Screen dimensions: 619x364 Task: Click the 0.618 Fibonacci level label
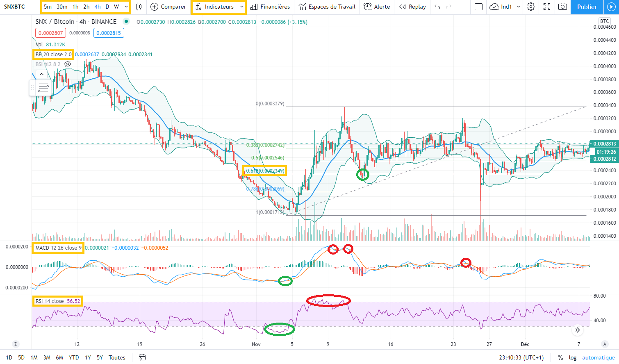point(265,171)
